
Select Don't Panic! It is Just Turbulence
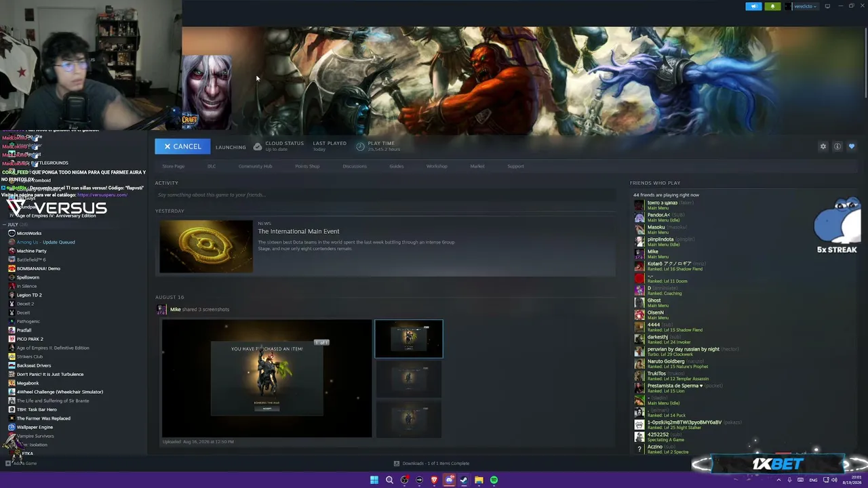click(x=50, y=374)
